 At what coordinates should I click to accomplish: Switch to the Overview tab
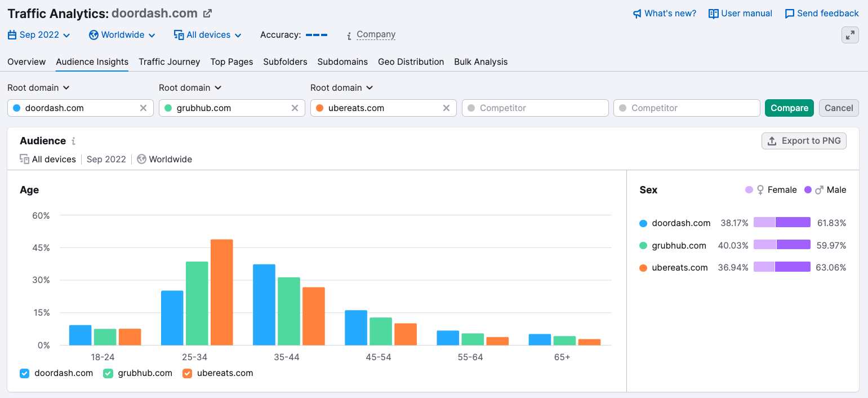pos(26,62)
